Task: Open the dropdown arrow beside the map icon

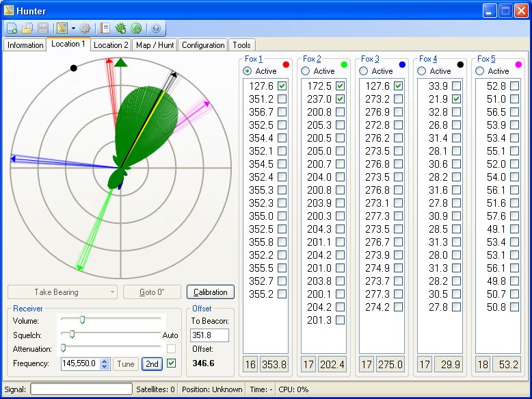Action: [72, 29]
